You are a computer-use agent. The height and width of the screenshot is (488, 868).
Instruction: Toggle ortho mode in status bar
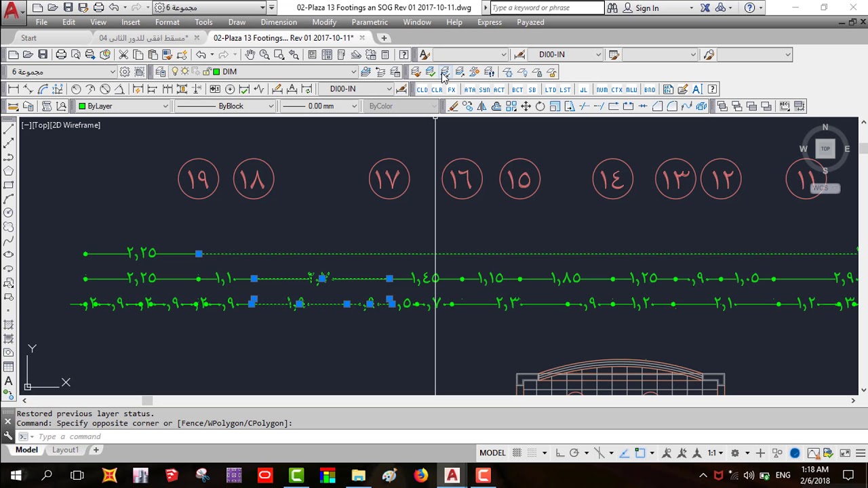tap(559, 453)
